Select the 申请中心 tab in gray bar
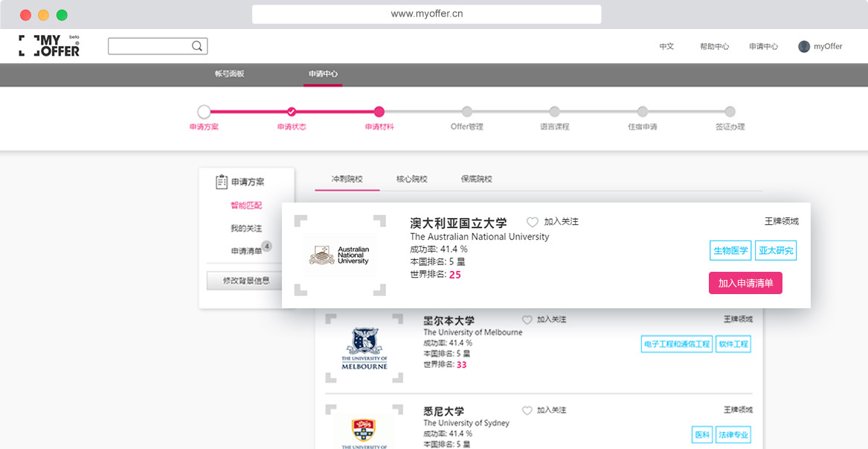Viewport: 868px width, 449px height. pos(324,74)
